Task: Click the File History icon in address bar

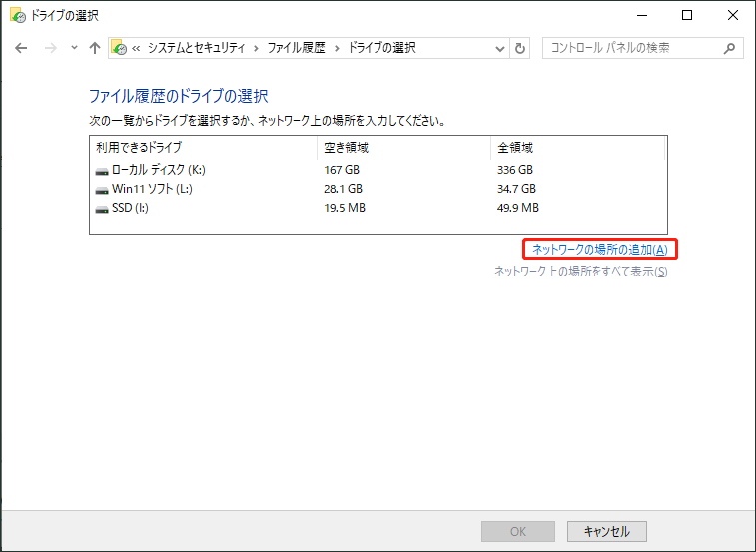Action: [119, 48]
